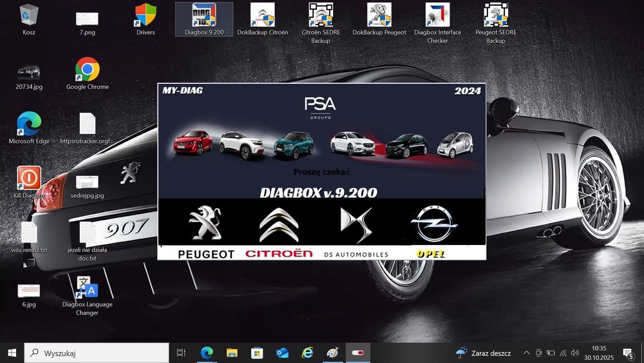The height and width of the screenshot is (363, 644).
Task: Open Task View in the taskbar
Action: [181, 353]
